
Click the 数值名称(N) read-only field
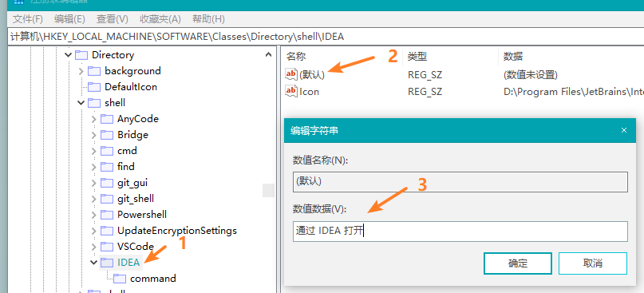click(460, 182)
